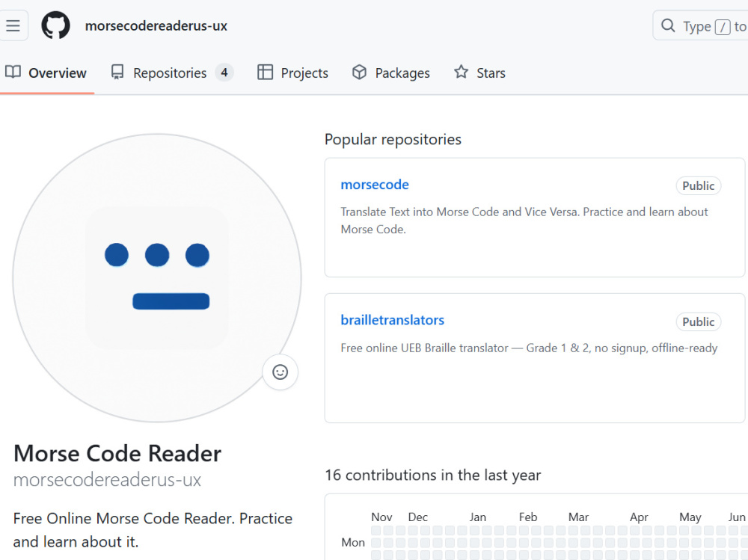This screenshot has height=560, width=748.
Task: Open the hamburger navigation menu
Action: pos(13,25)
